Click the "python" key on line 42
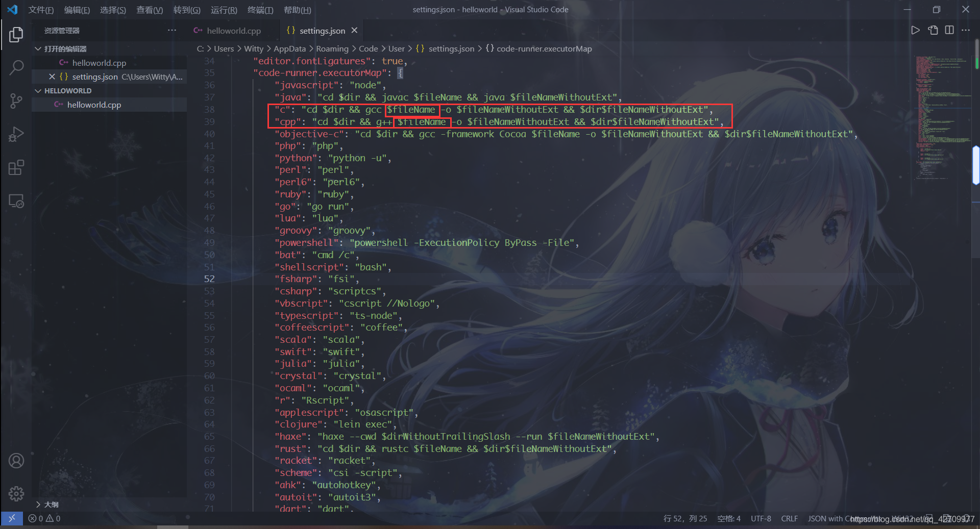 pyautogui.click(x=296, y=158)
